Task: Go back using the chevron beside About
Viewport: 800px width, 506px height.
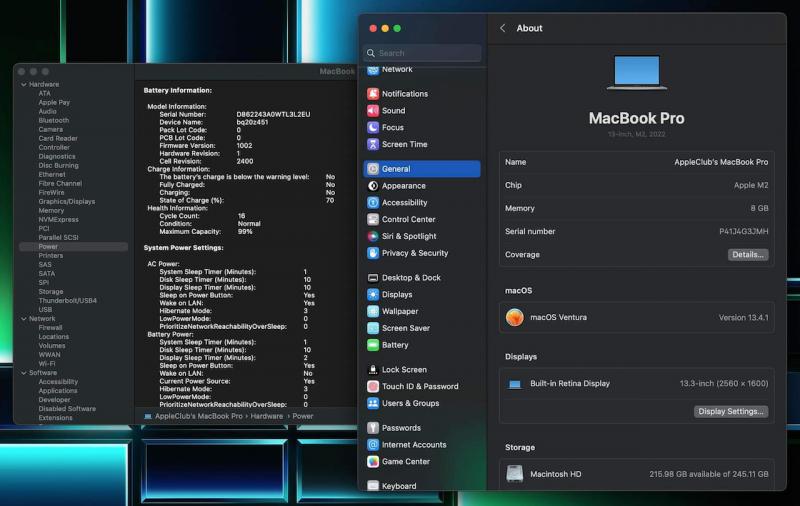Action: 503,28
